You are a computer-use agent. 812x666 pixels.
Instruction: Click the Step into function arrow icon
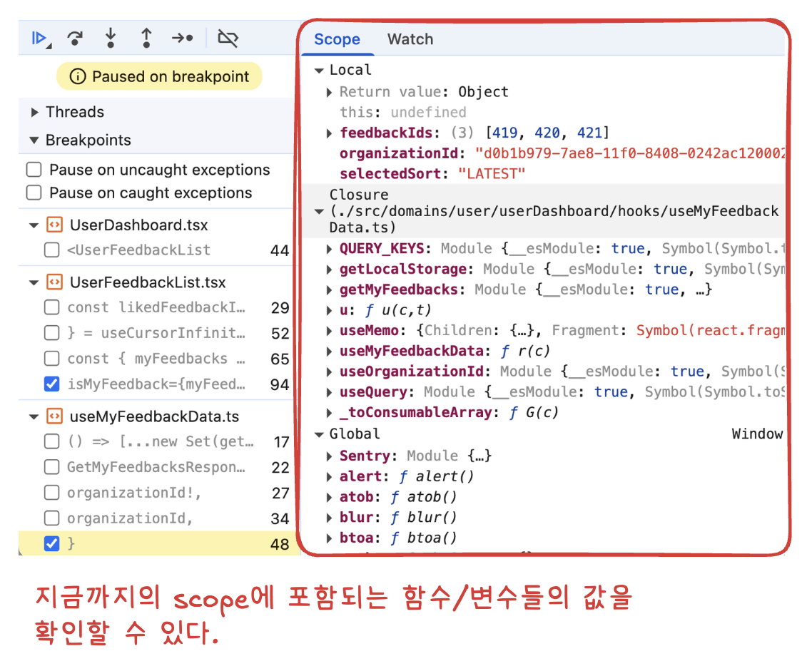coord(111,39)
